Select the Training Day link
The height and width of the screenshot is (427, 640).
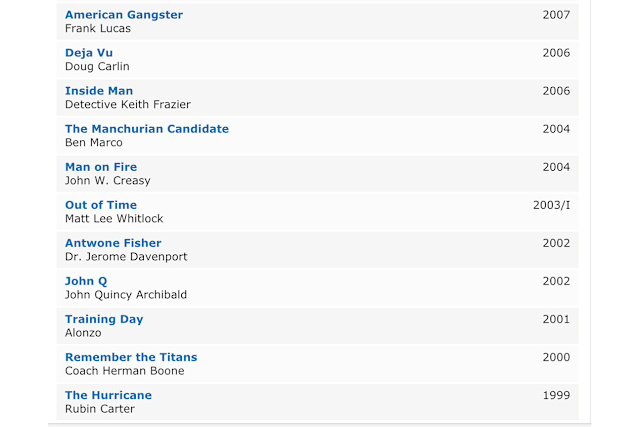[x=104, y=319]
